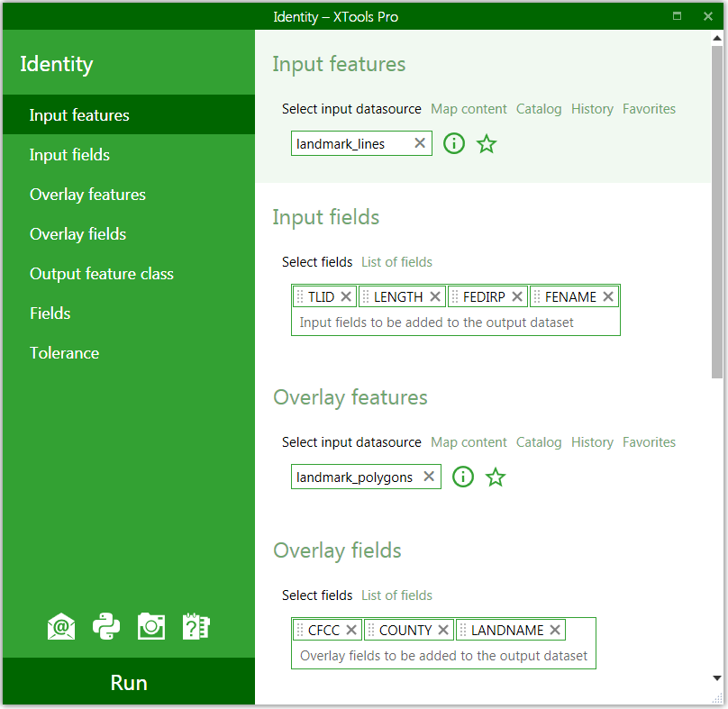Remove the LANDNAME overlay field
Screen dimensions: 728x709
coord(555,630)
